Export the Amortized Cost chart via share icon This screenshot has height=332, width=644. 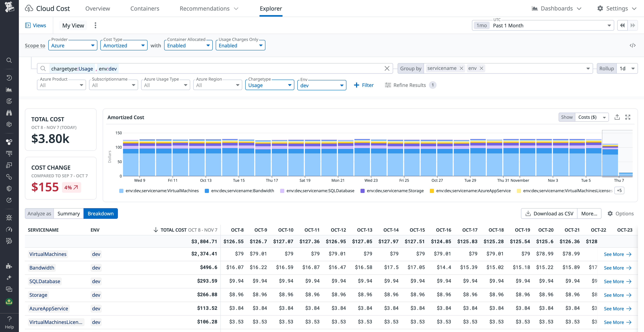(617, 117)
